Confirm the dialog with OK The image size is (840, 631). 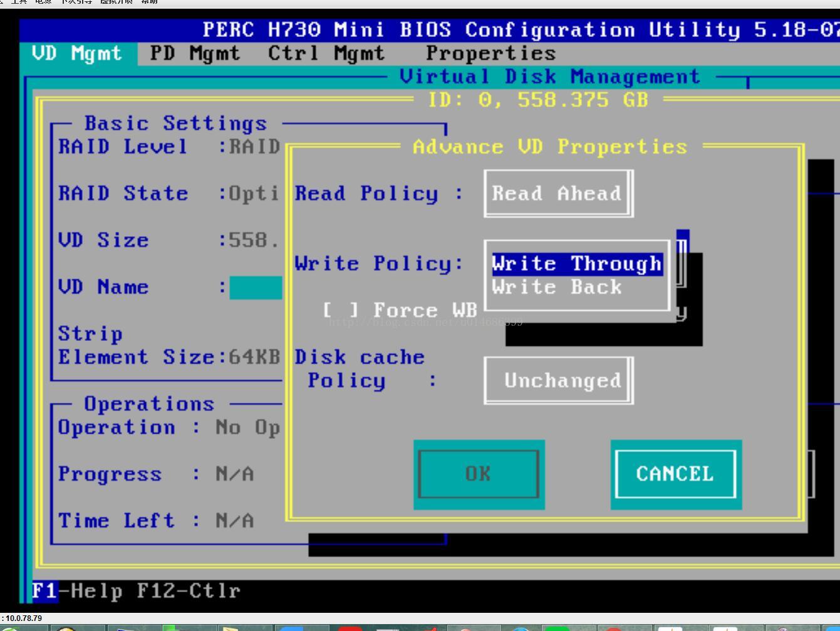479,474
